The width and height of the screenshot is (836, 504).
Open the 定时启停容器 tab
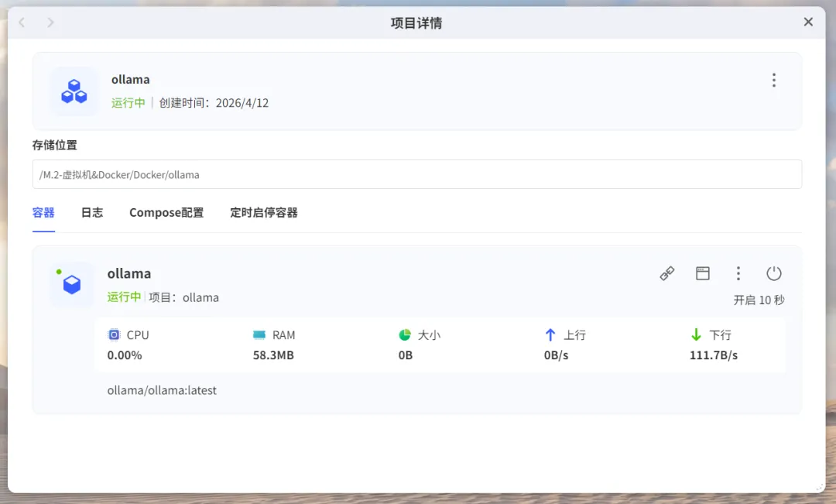(264, 213)
